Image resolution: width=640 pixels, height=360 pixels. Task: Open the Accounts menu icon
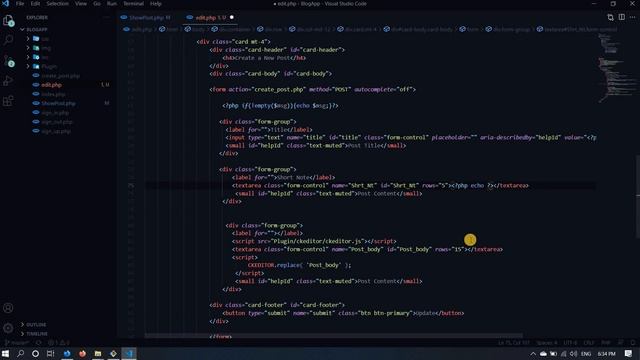(x=8, y=308)
